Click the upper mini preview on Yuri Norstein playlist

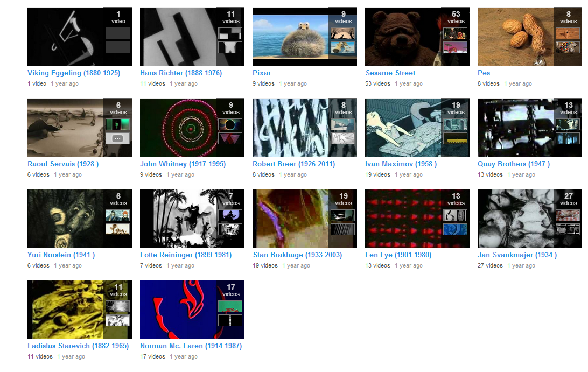(118, 215)
